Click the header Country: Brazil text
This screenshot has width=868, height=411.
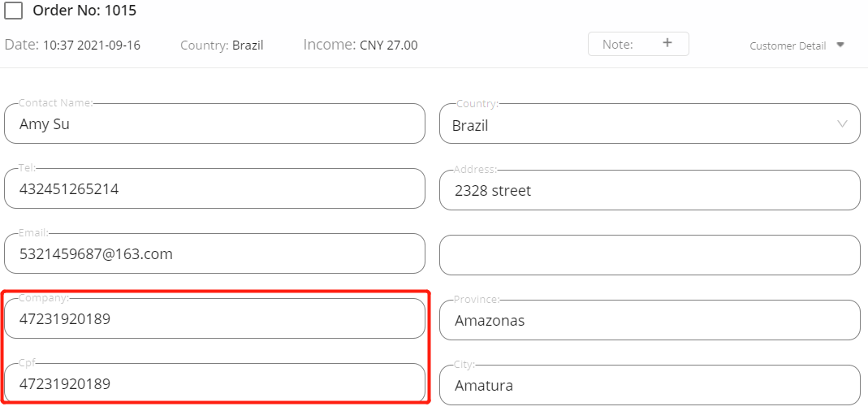click(x=222, y=45)
